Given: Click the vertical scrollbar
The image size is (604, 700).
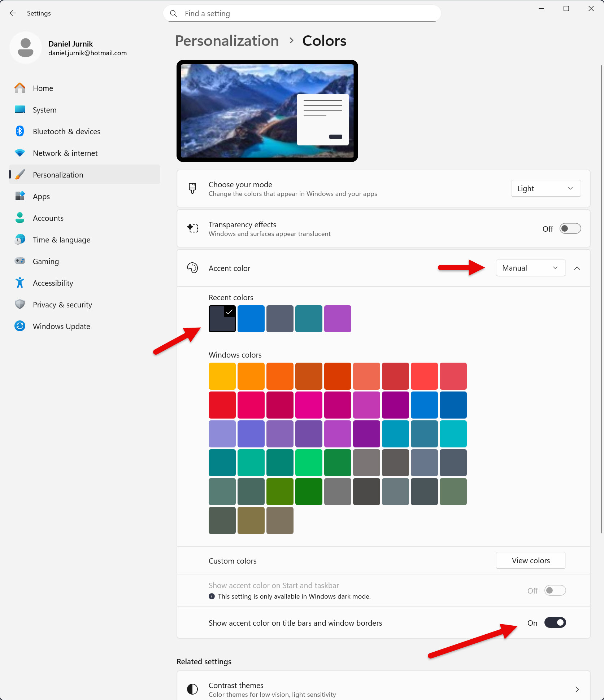Looking at the screenshot, I should (601, 299).
